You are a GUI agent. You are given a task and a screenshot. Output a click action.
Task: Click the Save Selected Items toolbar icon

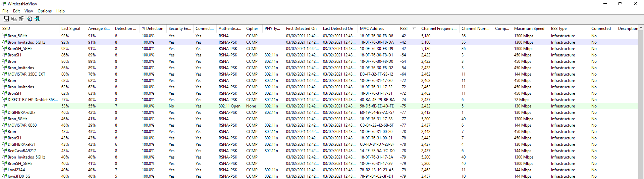[x=6, y=19]
